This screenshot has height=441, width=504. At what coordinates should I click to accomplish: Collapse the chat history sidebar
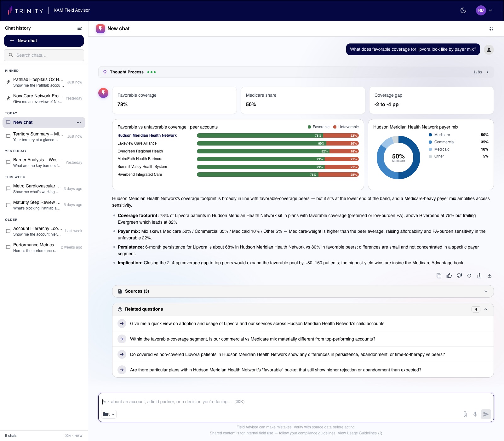80,28
